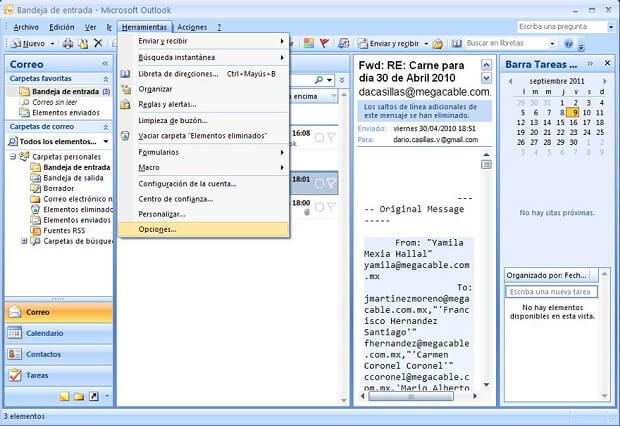Click the Shortcuts arrow icon in the navigation pane bottom bar
The width and height of the screenshot is (620, 426).
pyautogui.click(x=94, y=396)
